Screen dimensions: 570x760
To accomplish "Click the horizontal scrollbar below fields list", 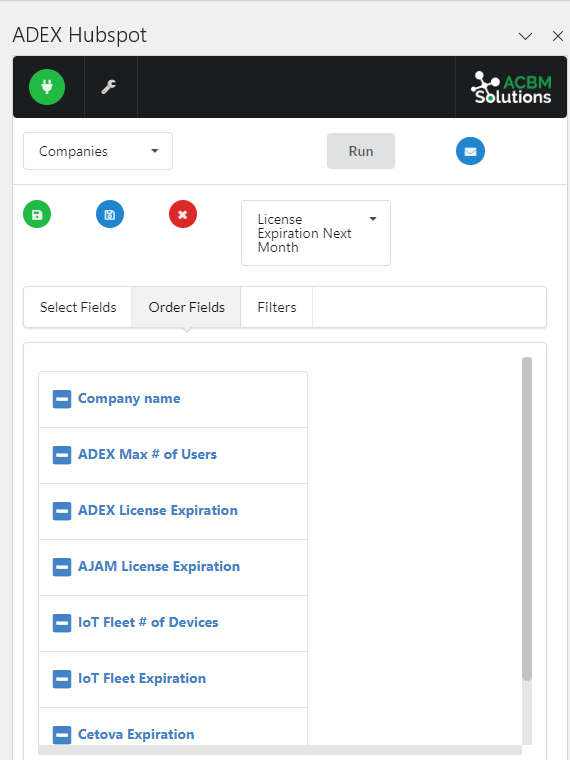I will tap(280, 750).
